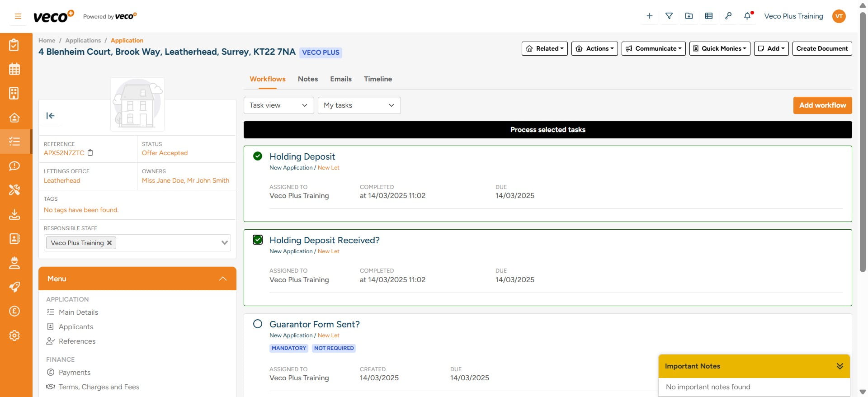
Task: Open the My tasks dropdown
Action: (359, 105)
